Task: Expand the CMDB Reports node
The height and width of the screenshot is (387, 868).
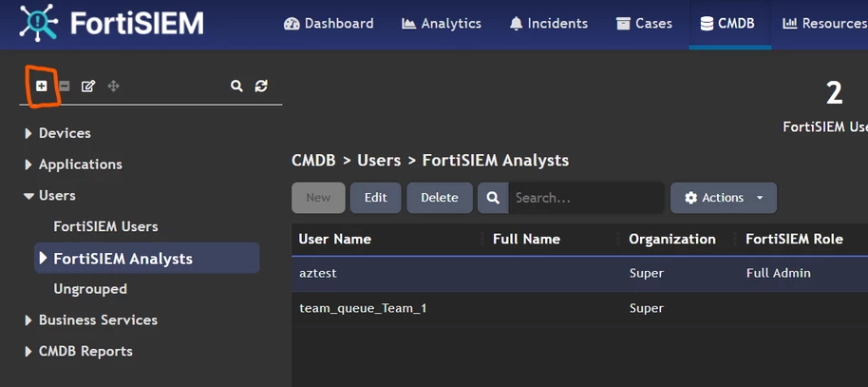Action: click(x=28, y=352)
